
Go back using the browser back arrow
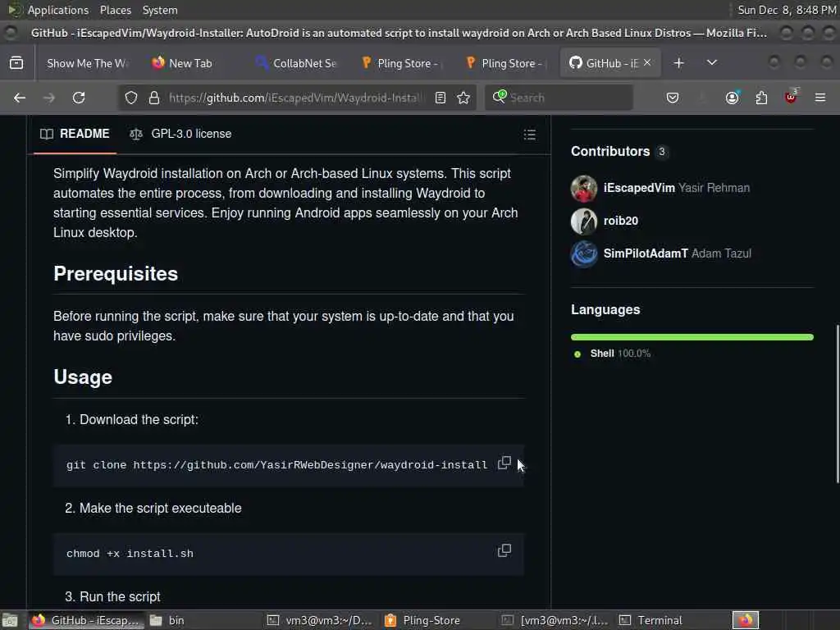[20, 98]
